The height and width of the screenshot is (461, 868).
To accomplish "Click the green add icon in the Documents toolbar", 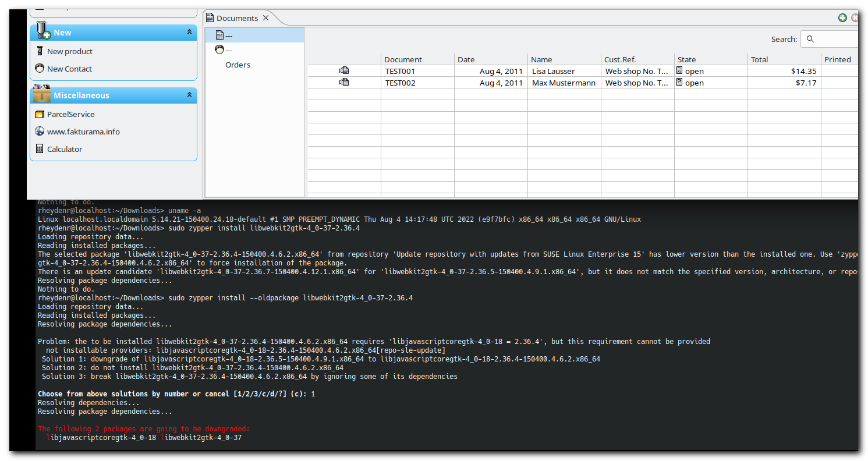I will point(842,18).
